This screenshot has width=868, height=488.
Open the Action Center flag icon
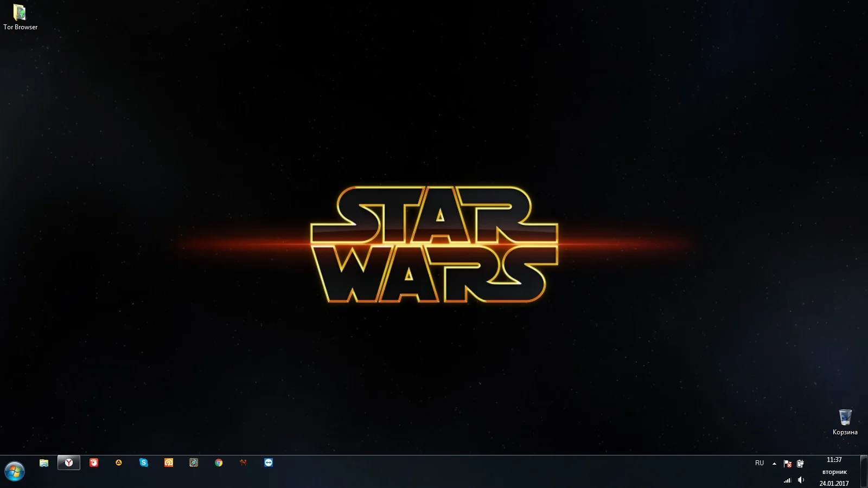coord(788,464)
